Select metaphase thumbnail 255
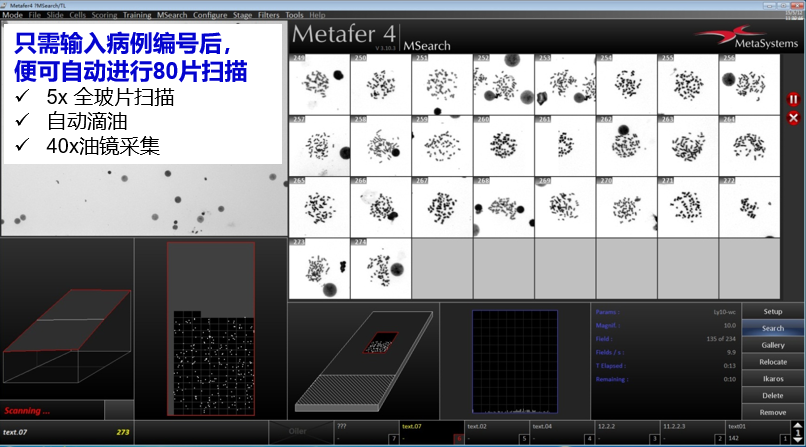This screenshot has height=447, width=806. tap(688, 84)
